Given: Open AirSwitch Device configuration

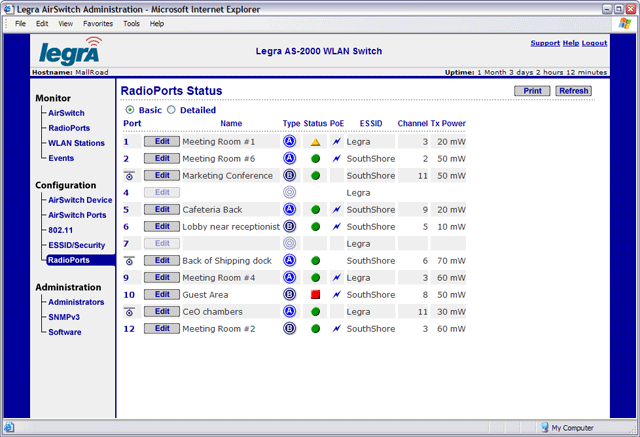Looking at the screenshot, I should pyautogui.click(x=80, y=200).
